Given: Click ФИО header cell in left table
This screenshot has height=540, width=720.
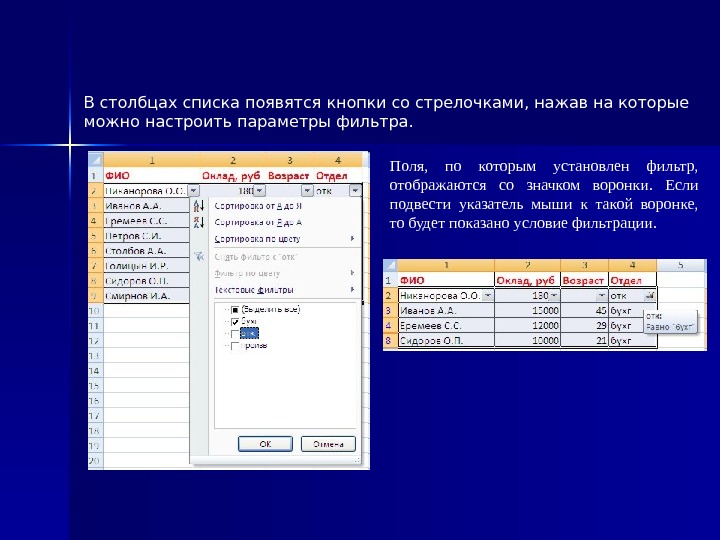Looking at the screenshot, I should click(152, 175).
